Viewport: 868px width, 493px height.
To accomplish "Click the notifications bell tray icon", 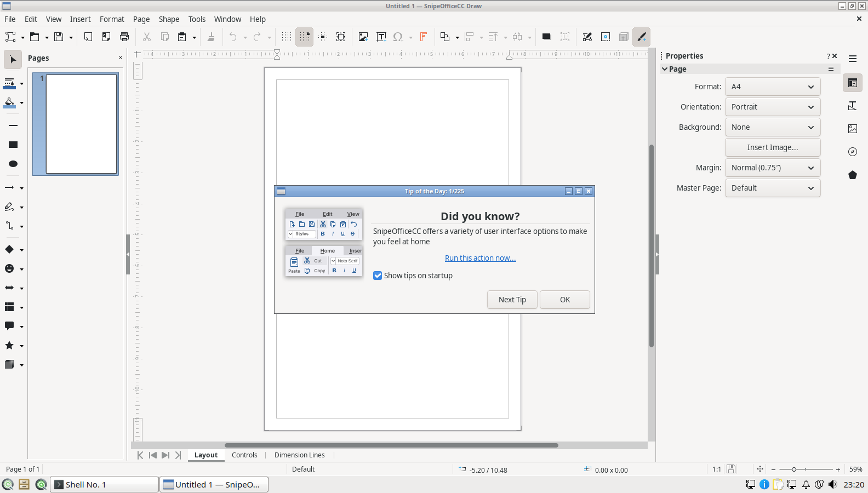I will (806, 484).
